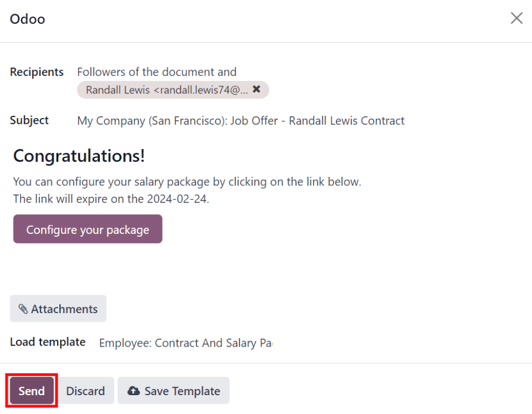Remove Randall Lewis recipient tag
Image resolution: width=532 pixels, height=414 pixels.
(257, 89)
